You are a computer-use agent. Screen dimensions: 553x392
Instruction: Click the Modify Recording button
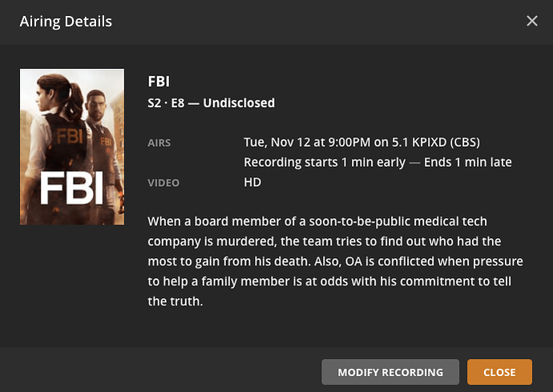click(390, 372)
